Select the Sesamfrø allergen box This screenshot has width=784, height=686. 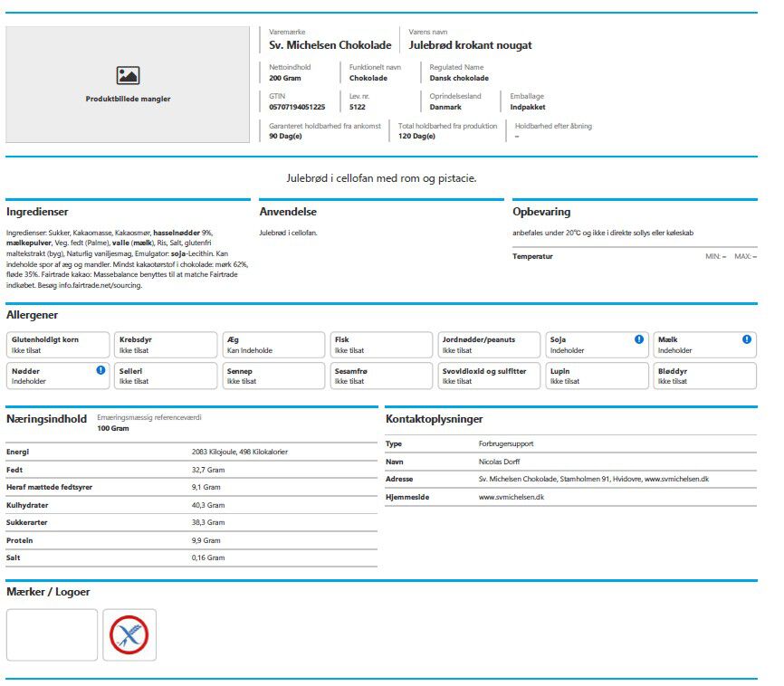[x=381, y=376]
